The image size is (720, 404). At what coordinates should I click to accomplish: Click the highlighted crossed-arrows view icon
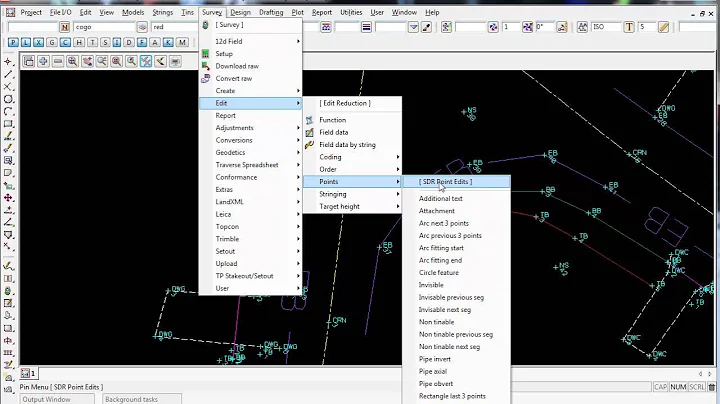[x=146, y=61]
